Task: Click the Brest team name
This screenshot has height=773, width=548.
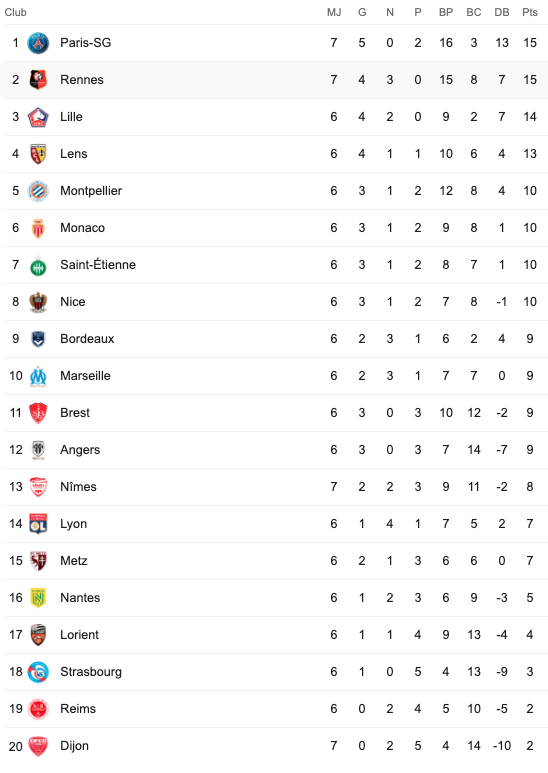Action: tap(75, 413)
